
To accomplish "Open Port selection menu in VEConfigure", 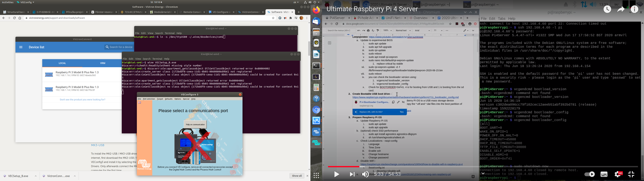I will [x=149, y=99].
